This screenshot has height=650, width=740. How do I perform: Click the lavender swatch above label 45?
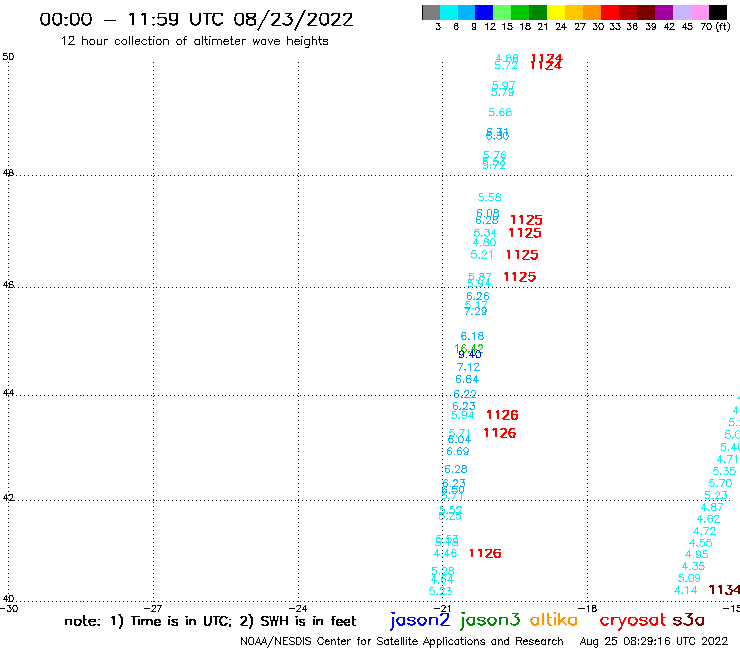(x=681, y=12)
